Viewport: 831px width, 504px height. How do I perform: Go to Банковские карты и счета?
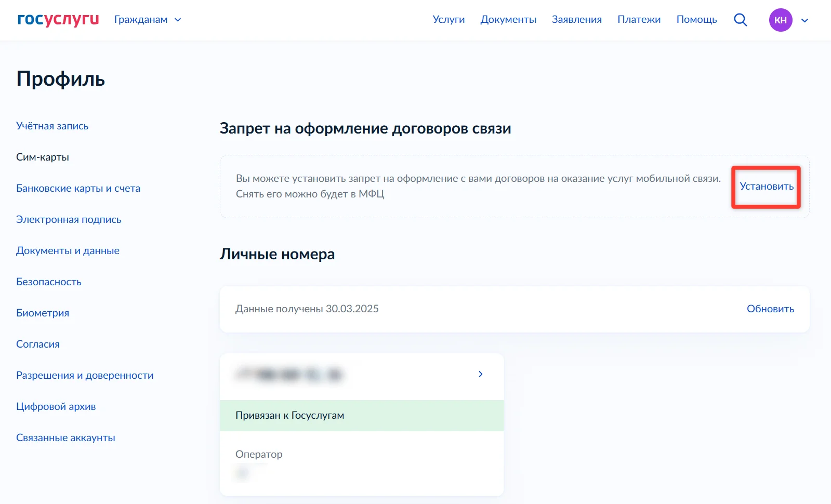(x=78, y=188)
